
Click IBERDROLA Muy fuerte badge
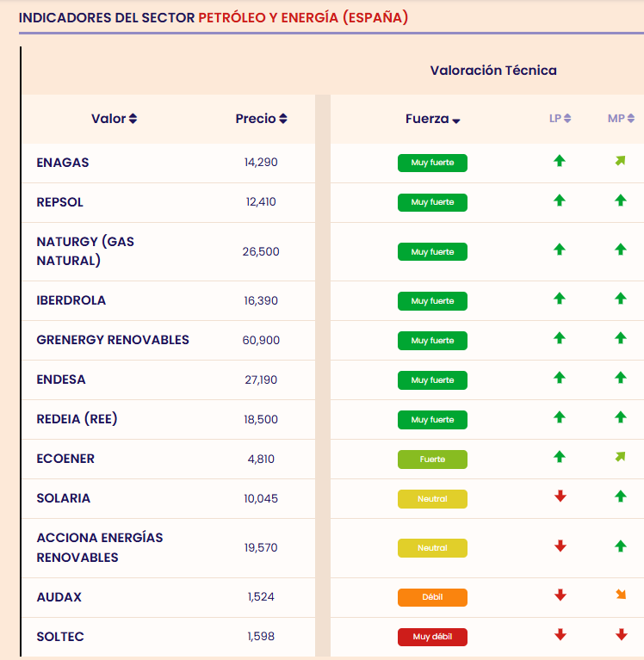(x=432, y=301)
